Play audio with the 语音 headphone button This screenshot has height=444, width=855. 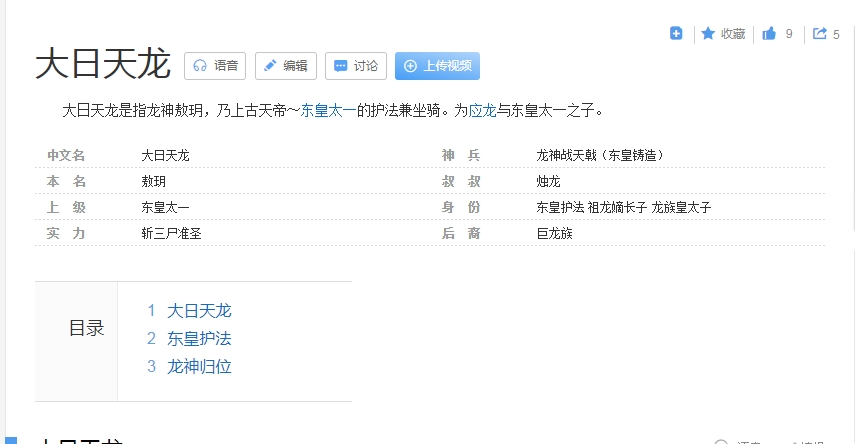[215, 66]
